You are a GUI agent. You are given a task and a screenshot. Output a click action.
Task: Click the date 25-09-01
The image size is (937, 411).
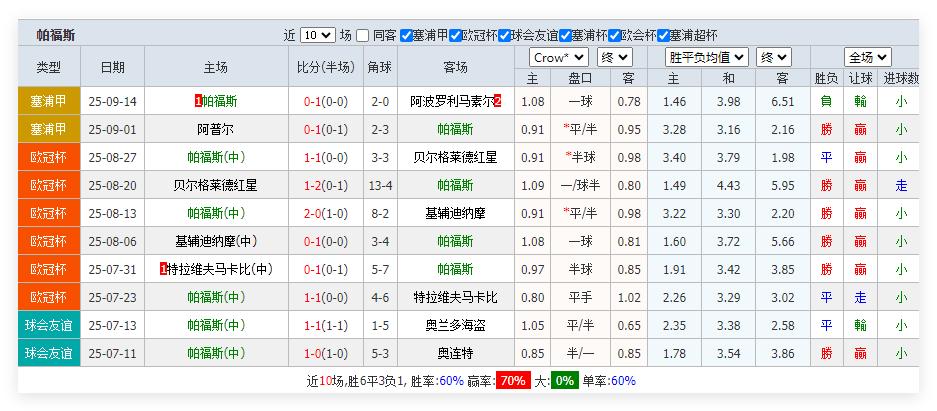(112, 130)
